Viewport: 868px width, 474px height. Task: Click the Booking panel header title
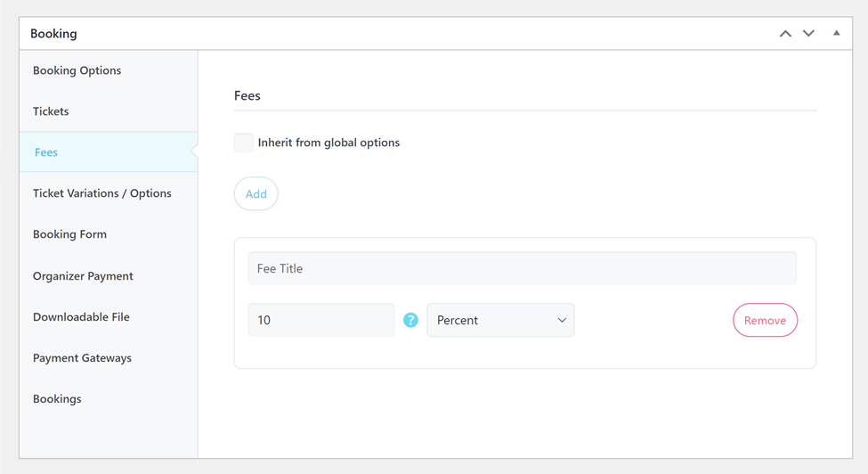click(53, 34)
